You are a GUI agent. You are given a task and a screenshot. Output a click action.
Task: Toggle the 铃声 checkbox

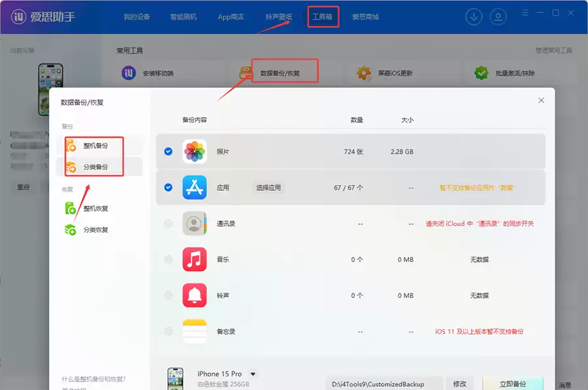tap(169, 295)
